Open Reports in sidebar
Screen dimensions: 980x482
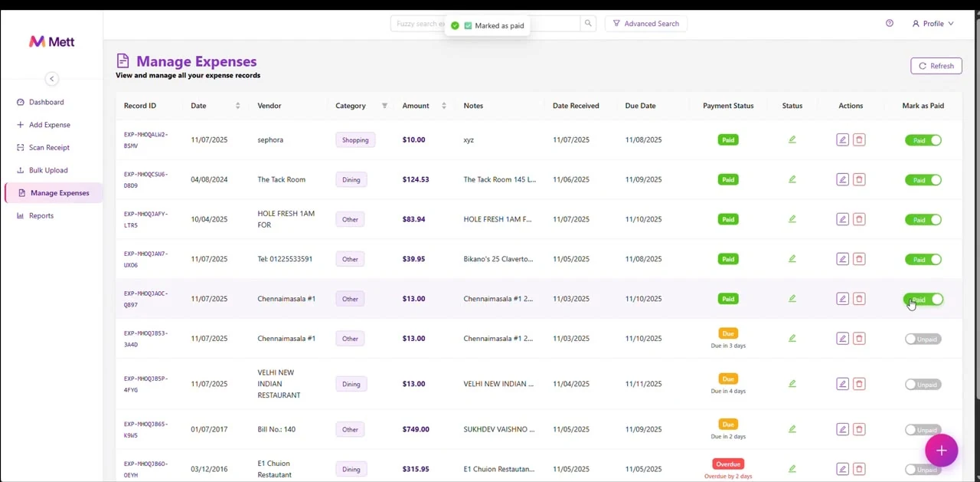tap(41, 215)
